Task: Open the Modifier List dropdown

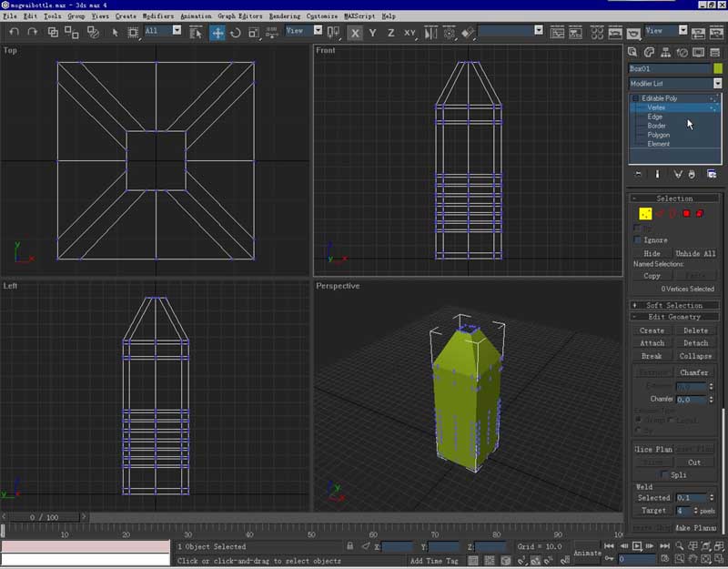Action: click(x=717, y=83)
